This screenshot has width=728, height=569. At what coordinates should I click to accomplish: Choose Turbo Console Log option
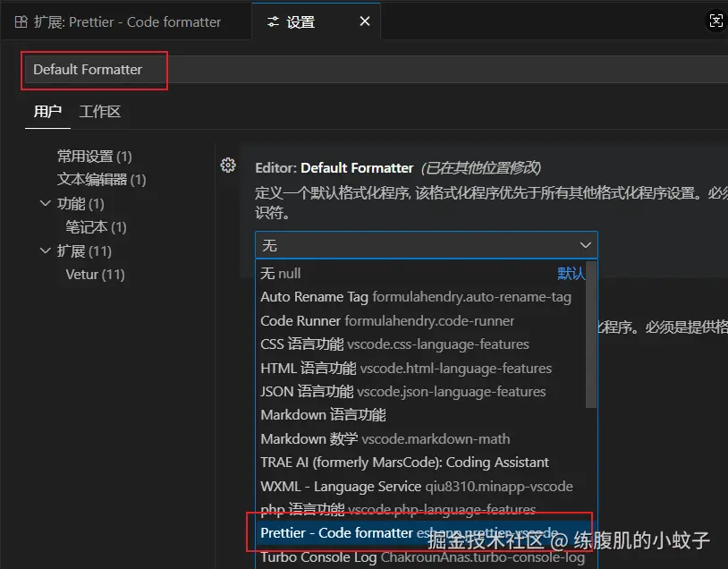coord(421,556)
